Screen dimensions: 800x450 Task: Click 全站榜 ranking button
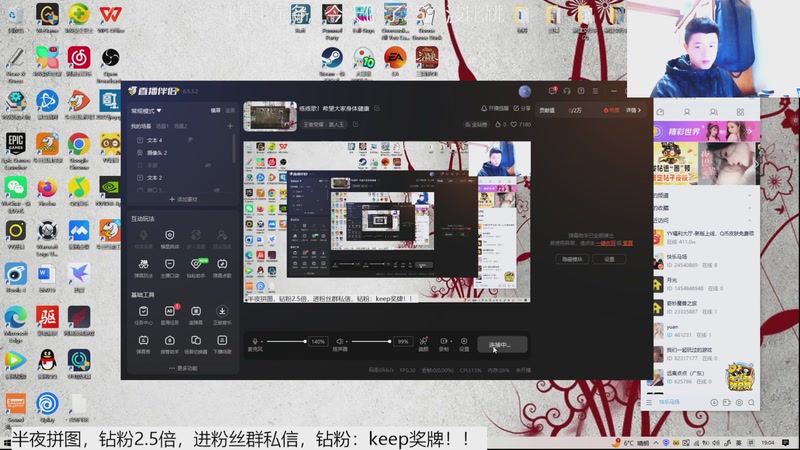click(x=476, y=124)
